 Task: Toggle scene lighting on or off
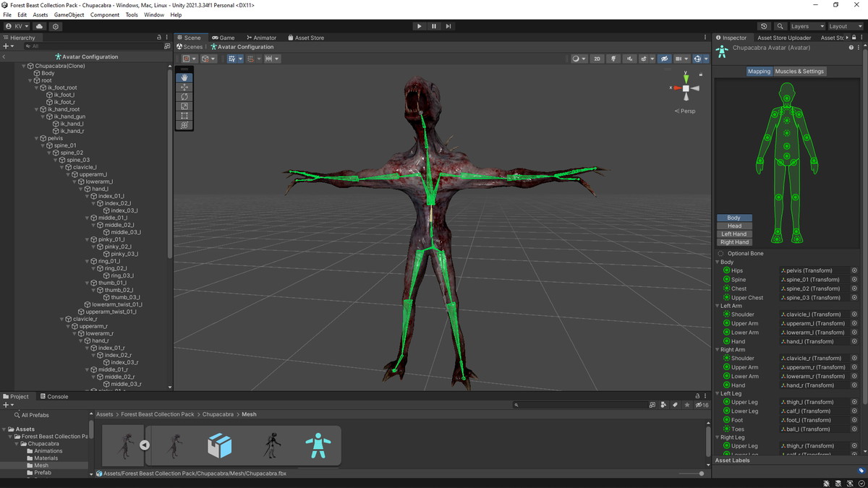pyautogui.click(x=613, y=59)
